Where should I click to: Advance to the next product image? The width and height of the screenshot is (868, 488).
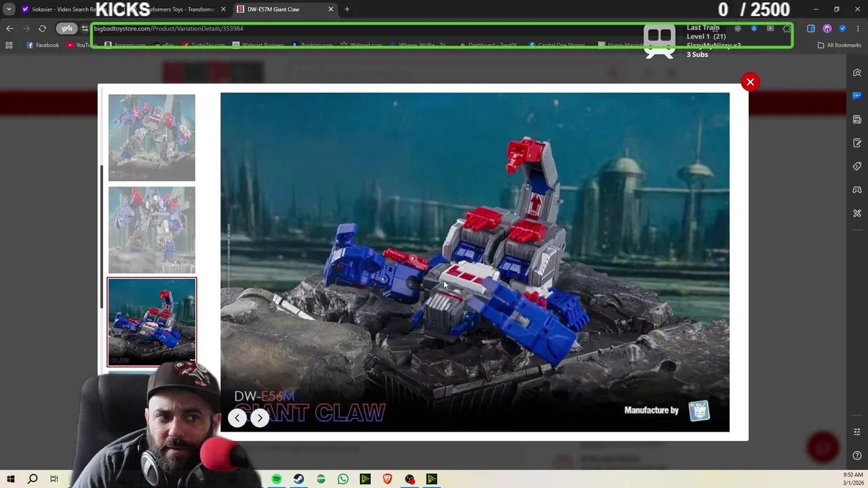tap(260, 418)
